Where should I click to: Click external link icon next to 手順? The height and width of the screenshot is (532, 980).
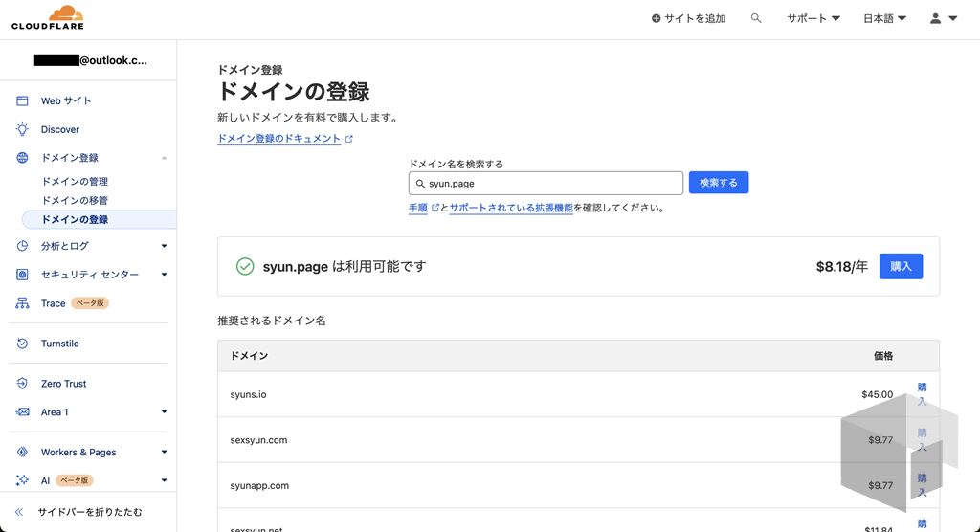[x=435, y=207]
